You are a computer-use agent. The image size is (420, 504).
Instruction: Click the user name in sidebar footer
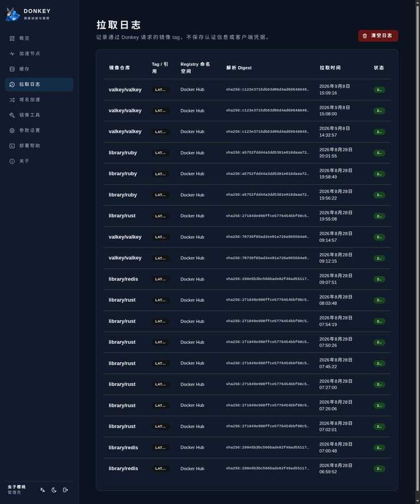point(17,487)
